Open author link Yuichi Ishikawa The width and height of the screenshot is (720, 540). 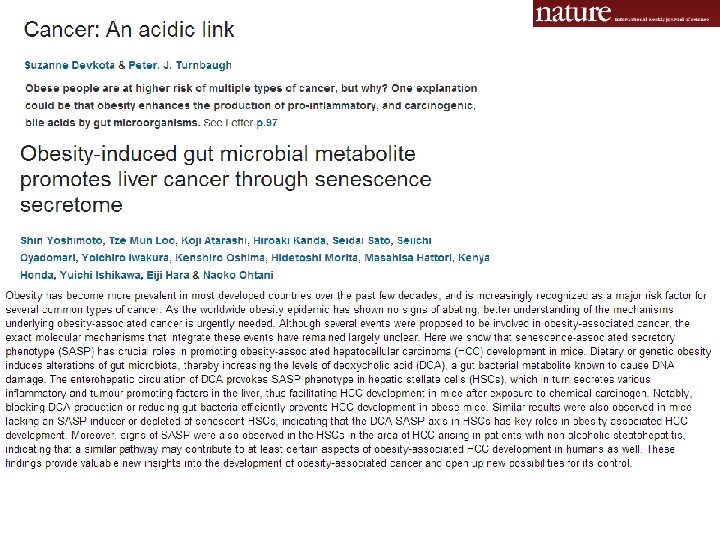point(100,275)
